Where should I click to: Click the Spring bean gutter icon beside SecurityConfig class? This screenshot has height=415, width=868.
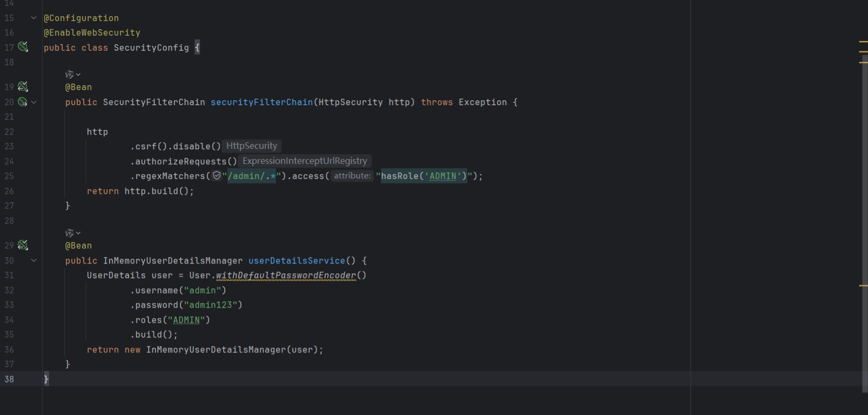[x=23, y=47]
